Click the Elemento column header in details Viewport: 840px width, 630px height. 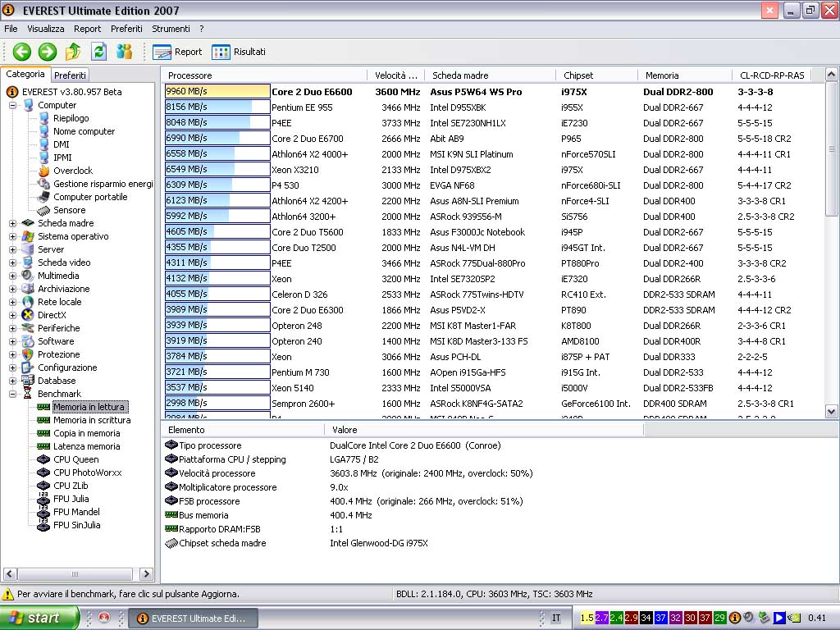click(243, 430)
